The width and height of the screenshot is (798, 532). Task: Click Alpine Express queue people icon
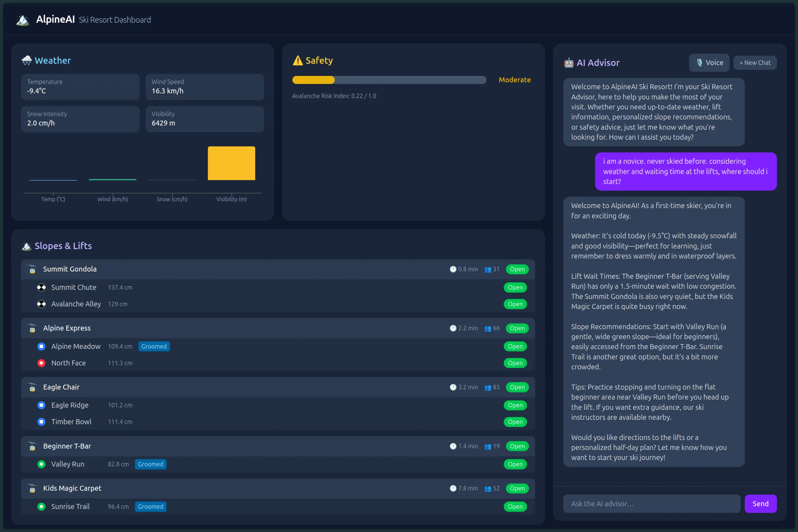[x=488, y=328]
